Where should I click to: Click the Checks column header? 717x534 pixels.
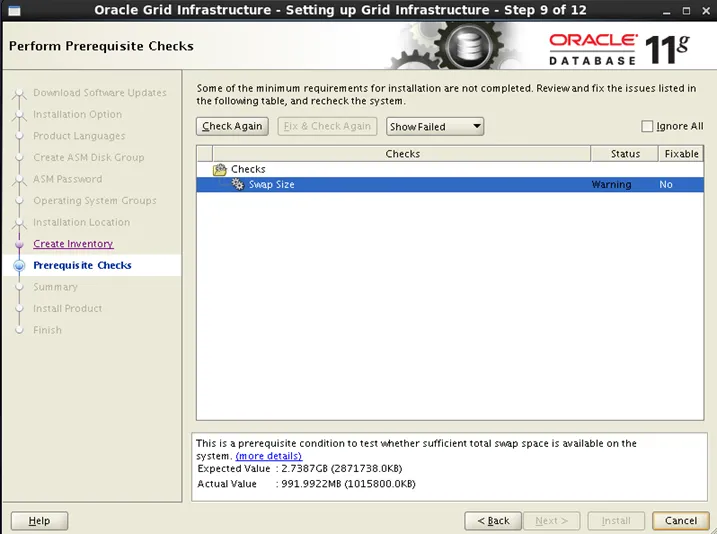402,154
